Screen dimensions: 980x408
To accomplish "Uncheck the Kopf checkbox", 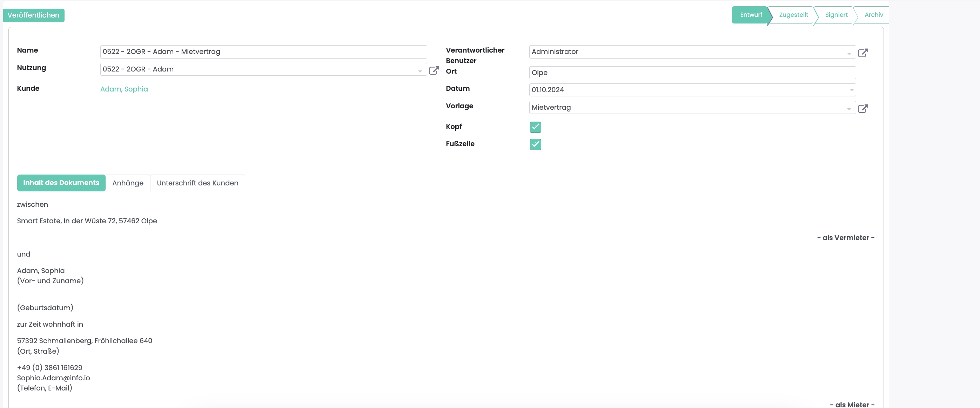I will [x=535, y=127].
